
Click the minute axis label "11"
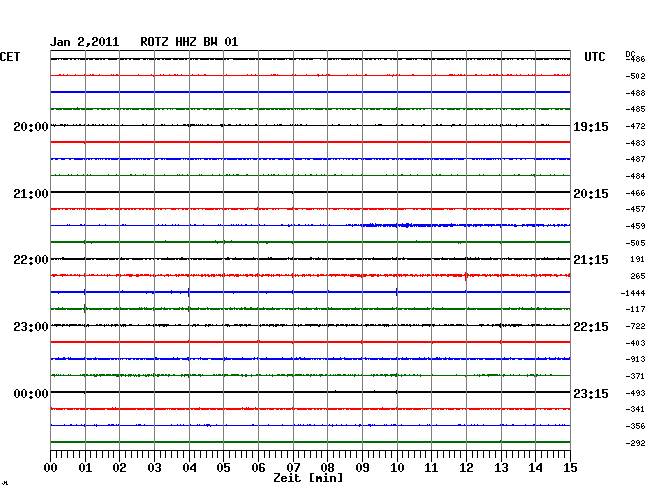pyautogui.click(x=431, y=468)
